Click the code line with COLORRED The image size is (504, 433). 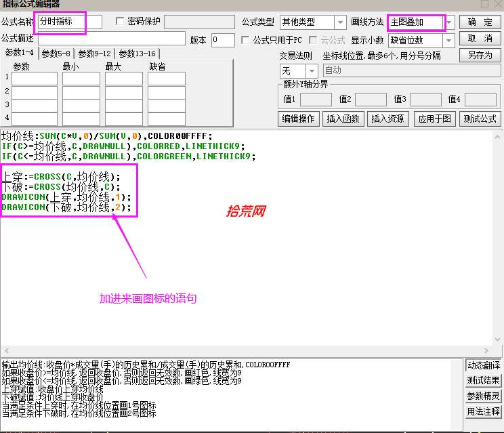point(123,146)
